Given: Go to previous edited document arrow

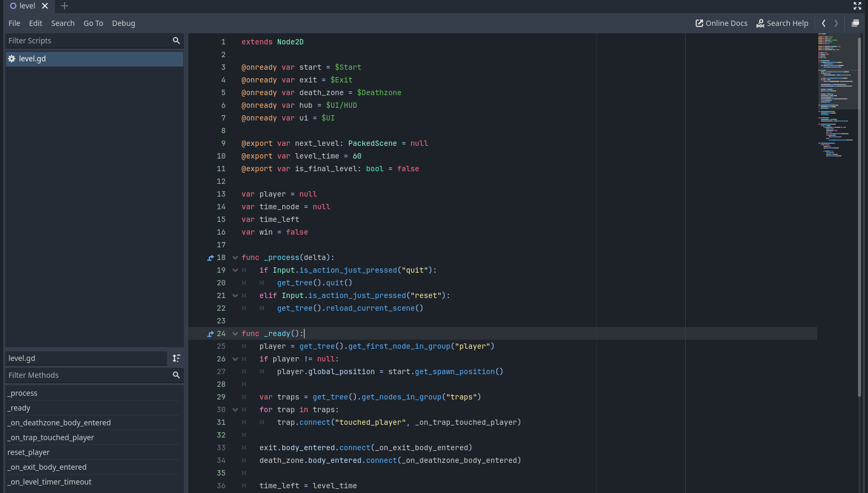Looking at the screenshot, I should (x=824, y=23).
